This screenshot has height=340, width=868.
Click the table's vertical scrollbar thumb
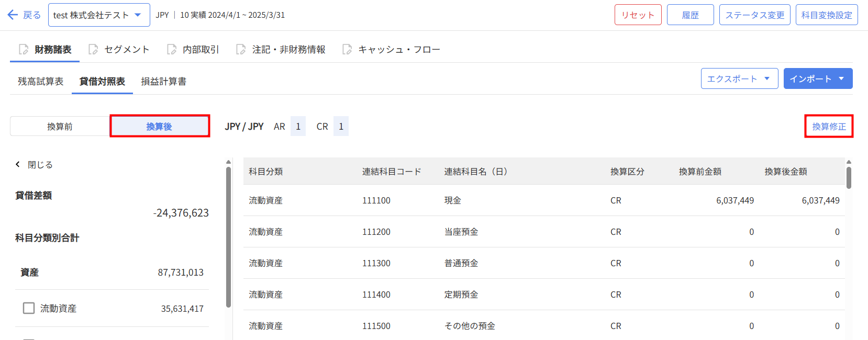click(849, 177)
